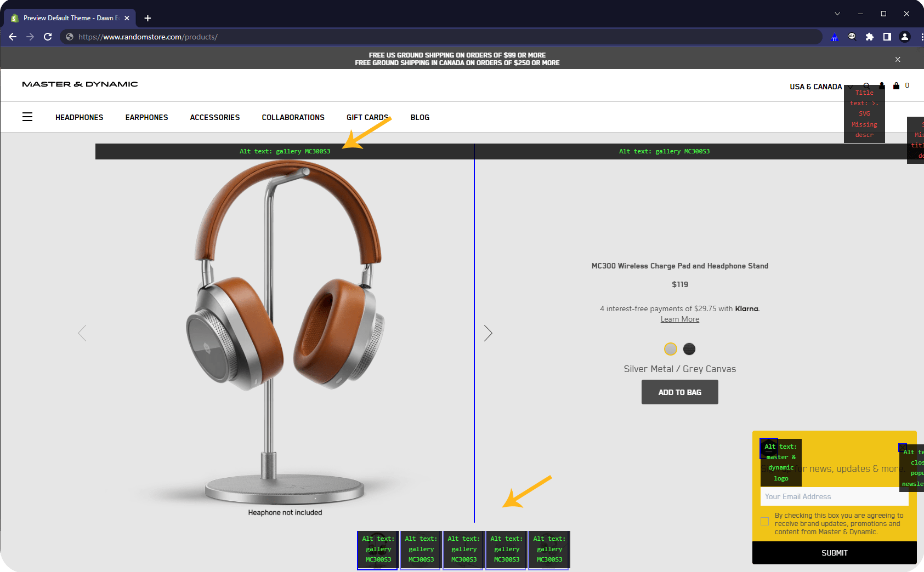
Task: Close the Preview Default Theme tab
Action: [x=127, y=18]
